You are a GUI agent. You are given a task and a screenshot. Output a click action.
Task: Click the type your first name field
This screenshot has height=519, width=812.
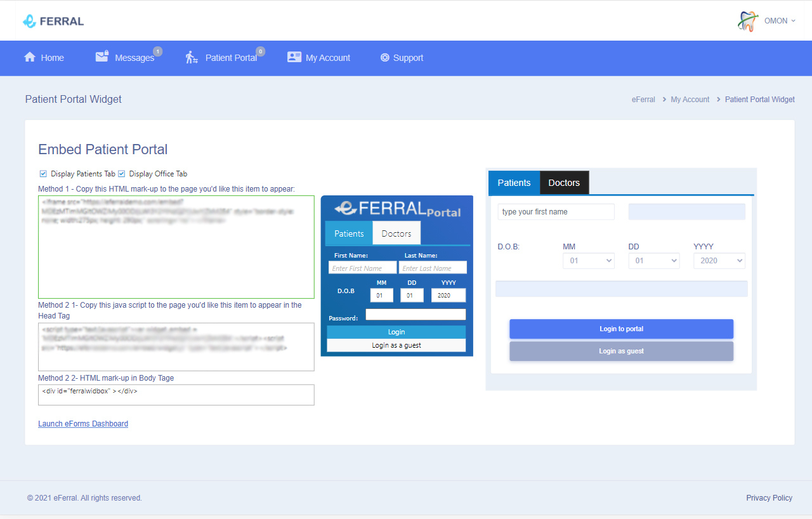pyautogui.click(x=556, y=212)
